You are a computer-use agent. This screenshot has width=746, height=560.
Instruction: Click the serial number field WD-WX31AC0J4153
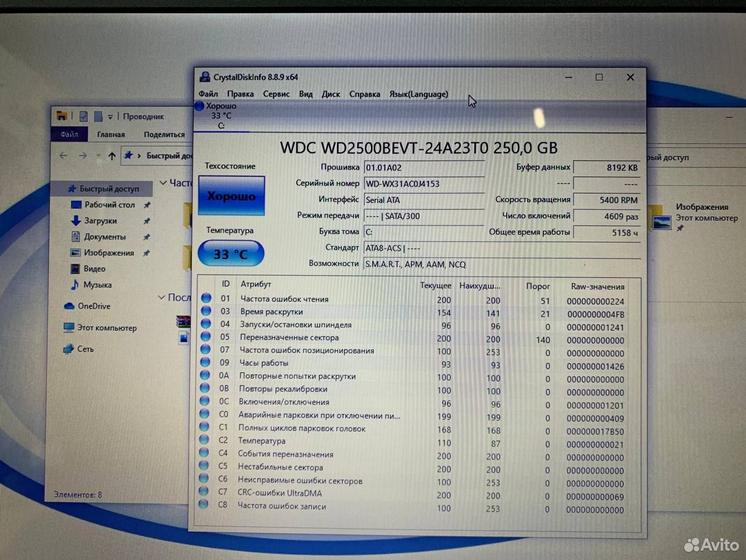[x=424, y=184]
